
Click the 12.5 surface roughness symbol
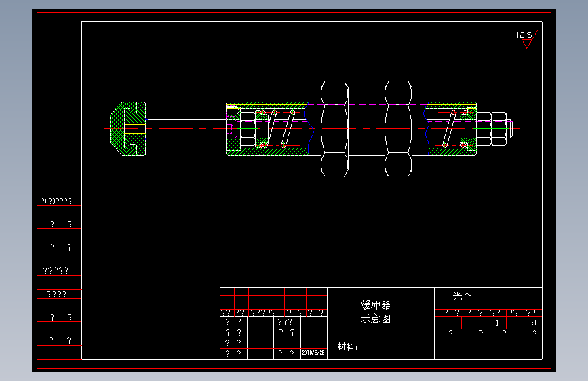click(527, 38)
